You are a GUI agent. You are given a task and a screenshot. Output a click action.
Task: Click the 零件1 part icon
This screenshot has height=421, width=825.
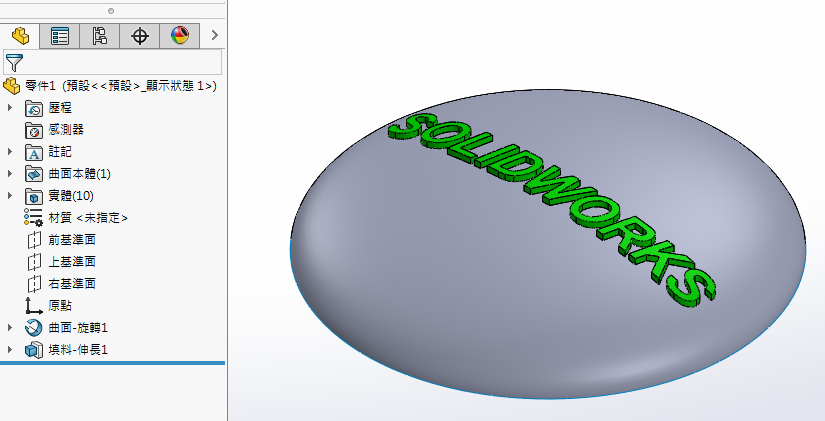pos(12,85)
